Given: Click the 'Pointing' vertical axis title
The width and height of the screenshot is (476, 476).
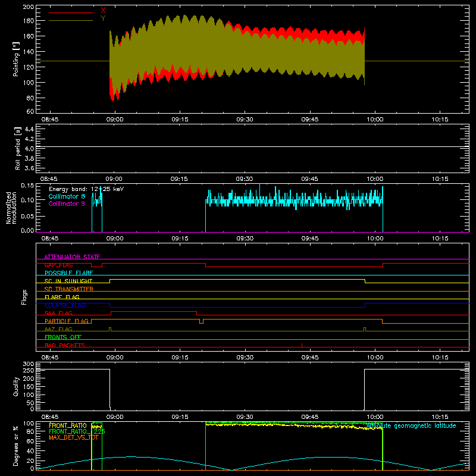Looking at the screenshot, I should [16, 59].
